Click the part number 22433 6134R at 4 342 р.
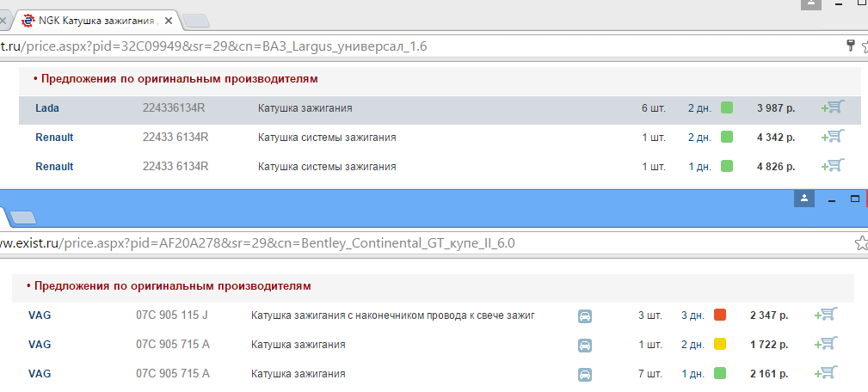Image resolution: width=868 pixels, height=392 pixels. tap(175, 138)
